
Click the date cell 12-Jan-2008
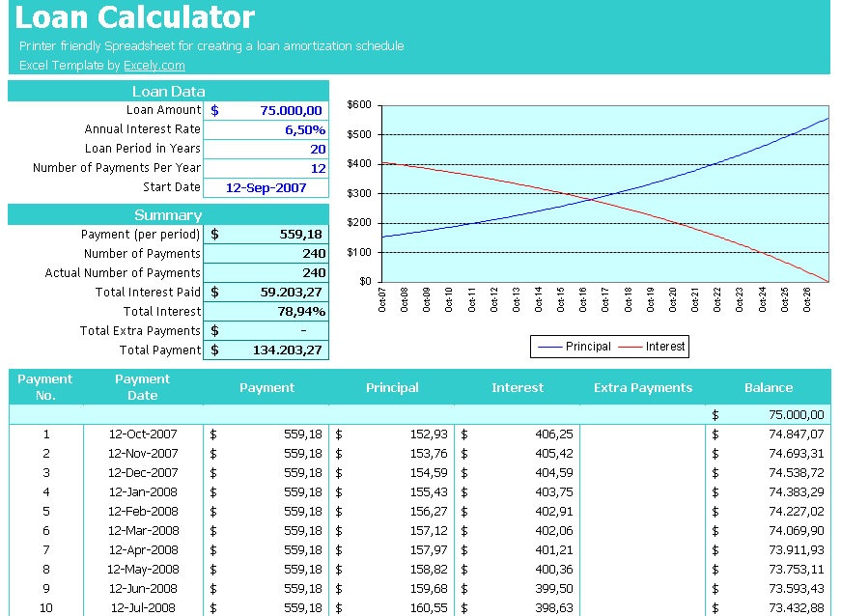point(143,492)
